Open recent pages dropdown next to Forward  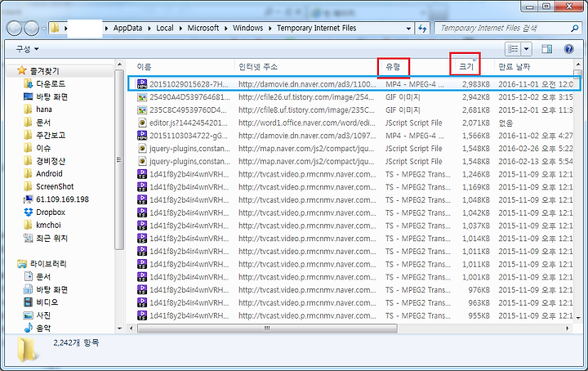pyautogui.click(x=43, y=29)
